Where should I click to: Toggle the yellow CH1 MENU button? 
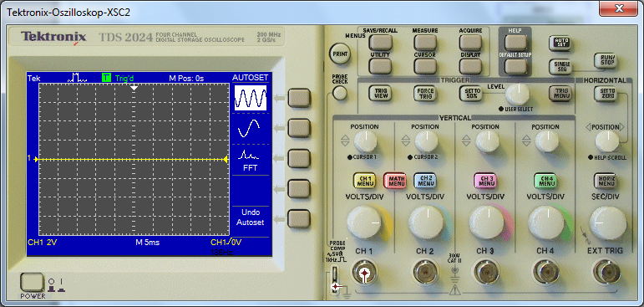click(x=365, y=181)
